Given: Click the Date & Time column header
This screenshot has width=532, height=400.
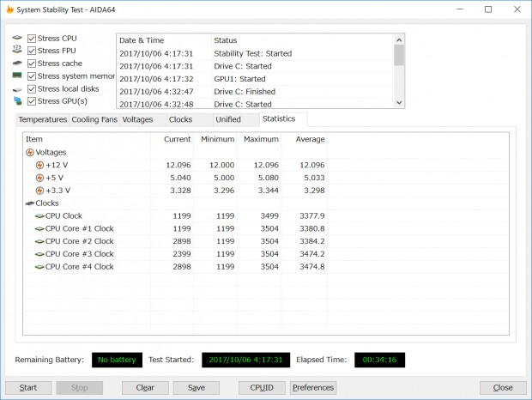Looking at the screenshot, I should point(164,40).
